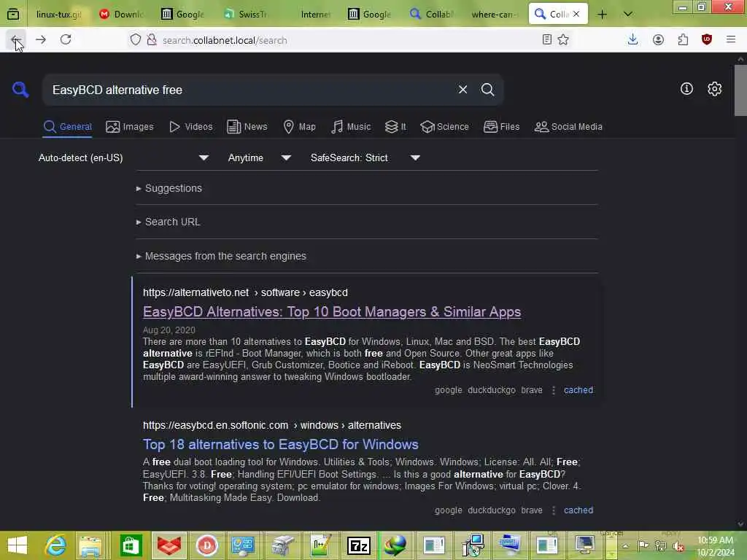Open the site security padlock icon
Screen dimensions: 747x560
152,40
